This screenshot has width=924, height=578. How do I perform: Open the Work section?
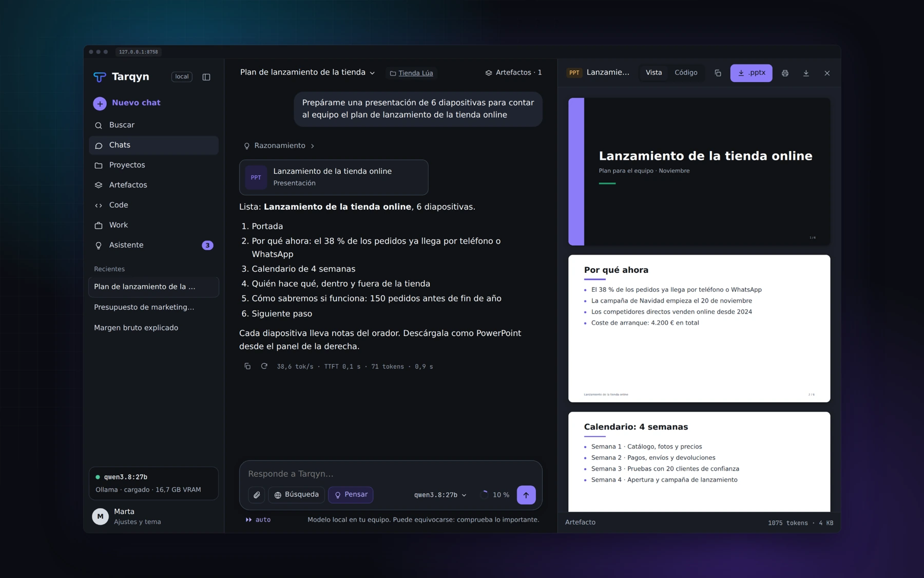153,225
